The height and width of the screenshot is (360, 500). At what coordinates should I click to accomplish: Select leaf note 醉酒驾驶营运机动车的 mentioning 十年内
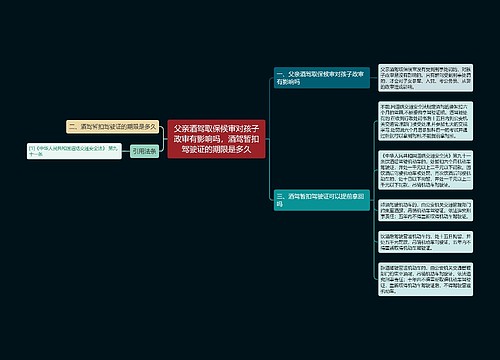426,279
